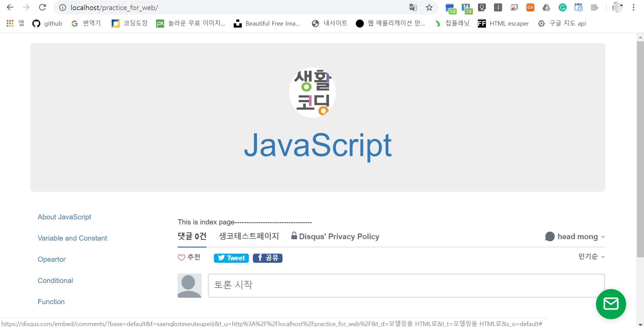Screen dimensions: 644x327
Task: Toggle the Google Translate icon in address bar
Action: (x=413, y=7)
